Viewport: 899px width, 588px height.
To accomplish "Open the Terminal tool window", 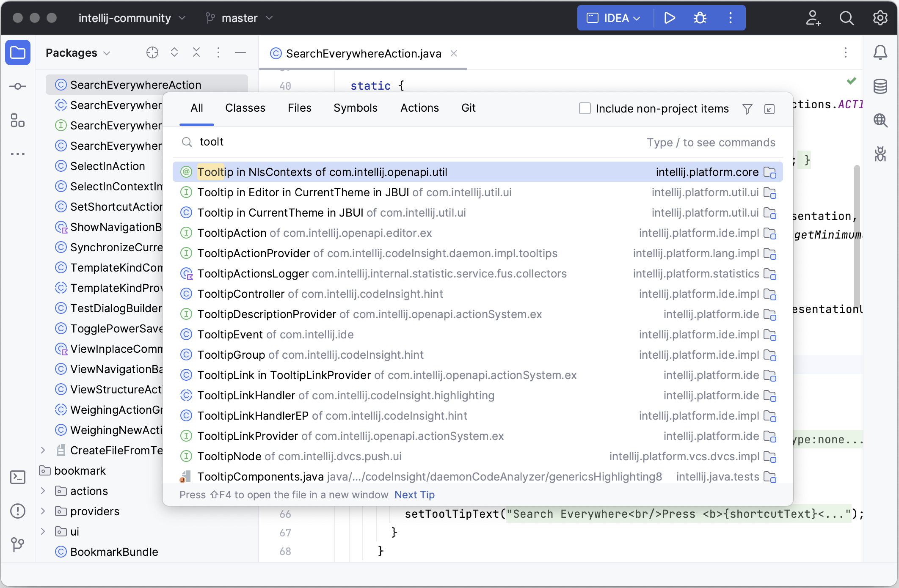I will click(18, 477).
